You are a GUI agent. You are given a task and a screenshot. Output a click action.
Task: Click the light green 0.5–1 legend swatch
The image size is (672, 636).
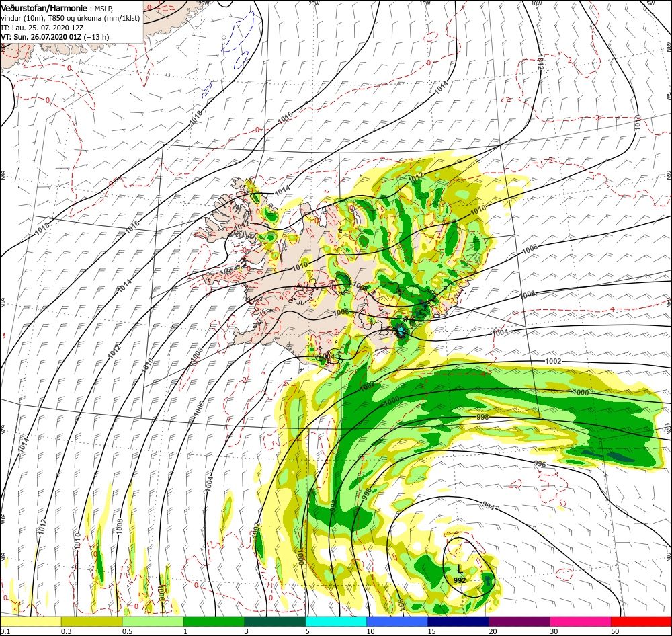tap(153, 621)
